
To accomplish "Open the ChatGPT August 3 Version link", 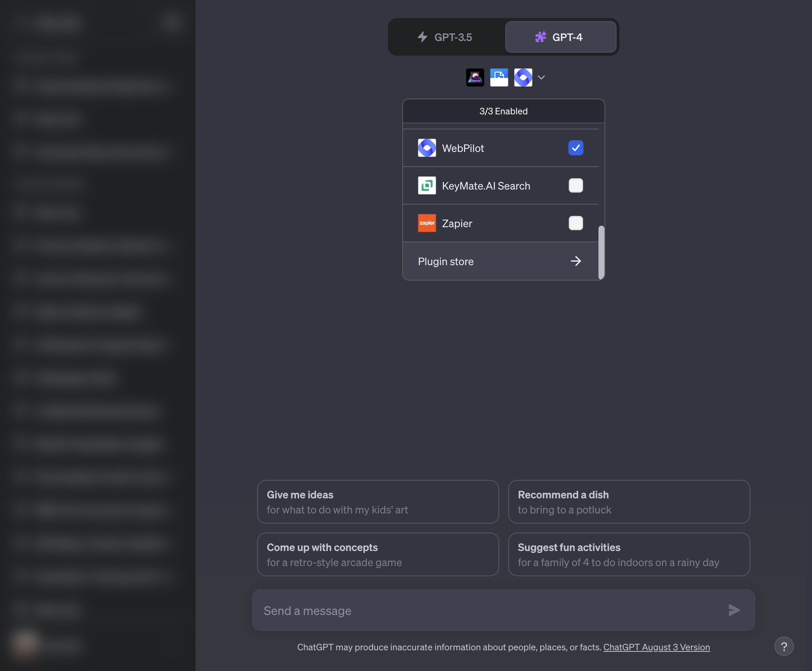I will (656, 647).
